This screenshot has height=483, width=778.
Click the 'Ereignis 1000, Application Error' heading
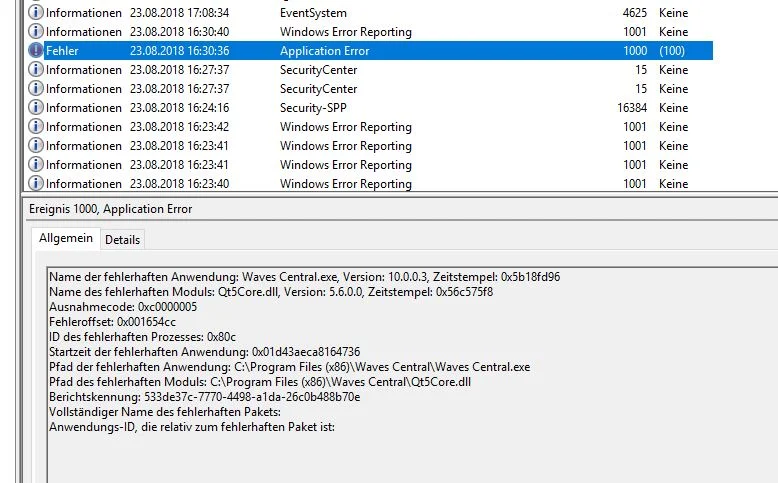pyautogui.click(x=111, y=209)
